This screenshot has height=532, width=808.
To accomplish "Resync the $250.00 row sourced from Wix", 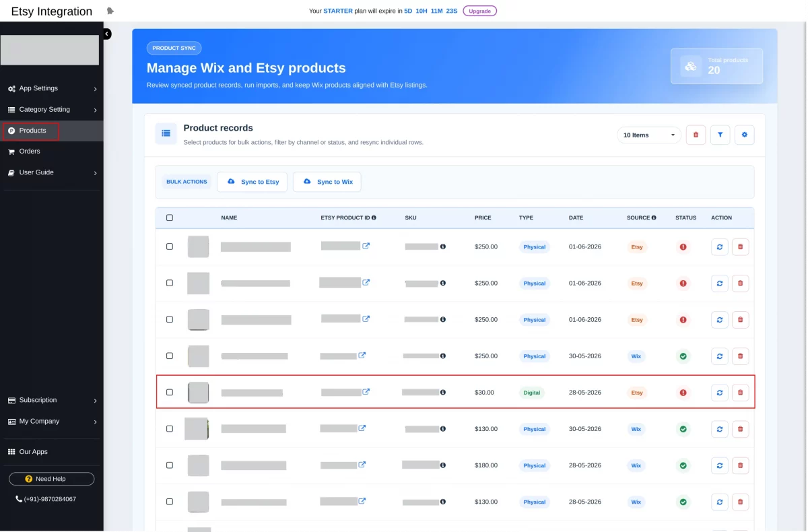I will (x=720, y=356).
